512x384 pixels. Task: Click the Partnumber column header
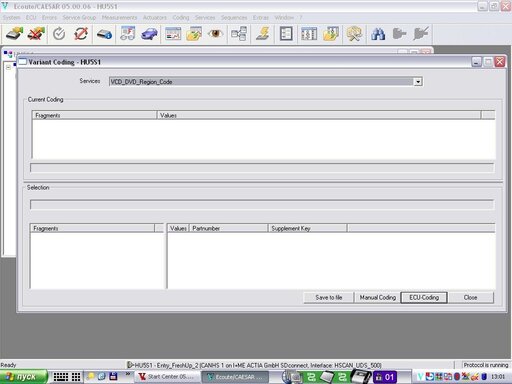[x=229, y=228]
